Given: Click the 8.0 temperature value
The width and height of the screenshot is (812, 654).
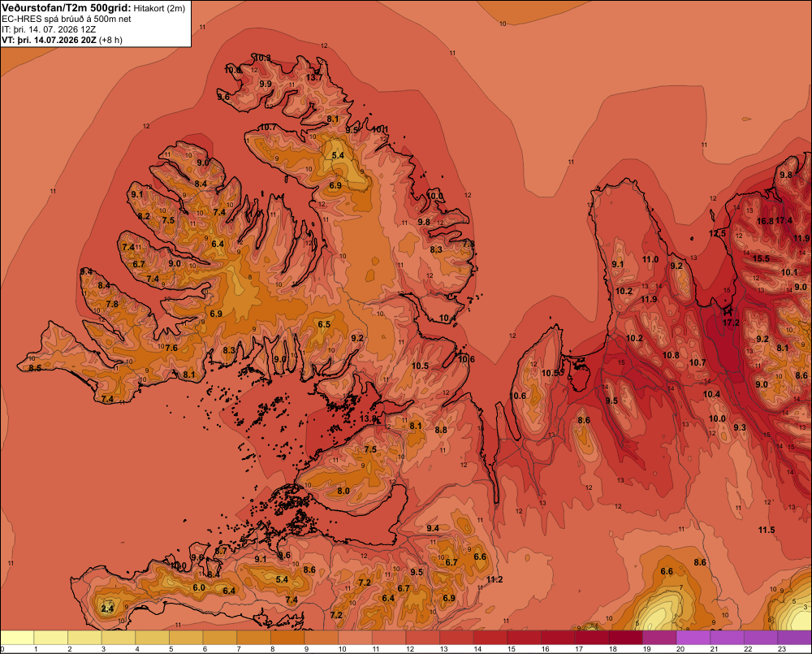Looking at the screenshot, I should (x=343, y=491).
